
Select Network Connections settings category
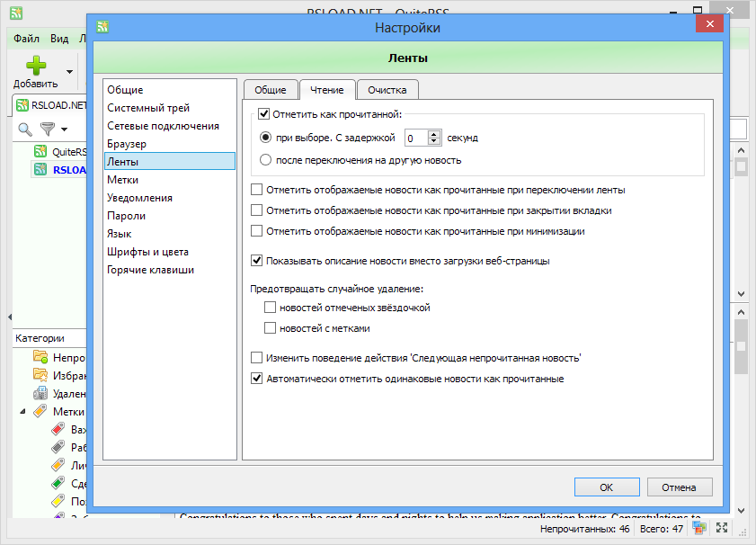click(x=170, y=126)
